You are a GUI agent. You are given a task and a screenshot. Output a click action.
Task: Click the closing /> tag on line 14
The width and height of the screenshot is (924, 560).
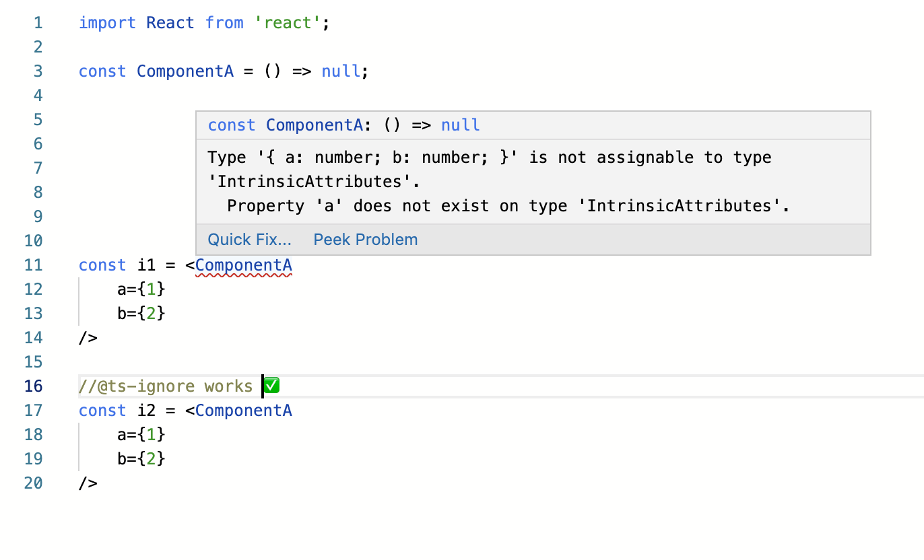coord(88,337)
